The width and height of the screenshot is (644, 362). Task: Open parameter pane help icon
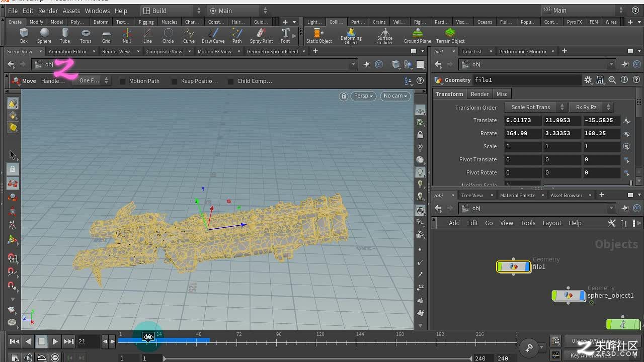click(636, 80)
